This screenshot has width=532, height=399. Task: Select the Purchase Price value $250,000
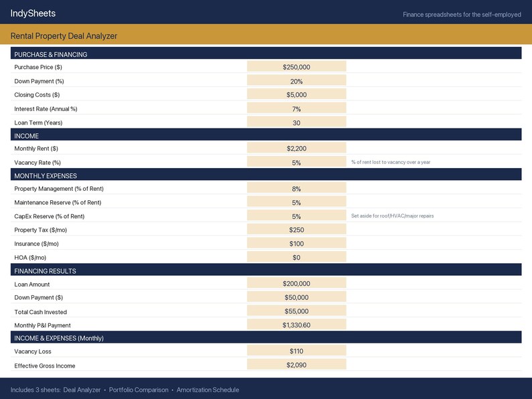pyautogui.click(x=297, y=66)
